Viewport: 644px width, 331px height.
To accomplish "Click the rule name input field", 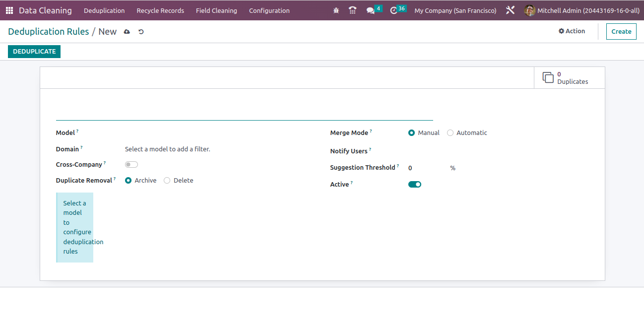I will pyautogui.click(x=245, y=111).
